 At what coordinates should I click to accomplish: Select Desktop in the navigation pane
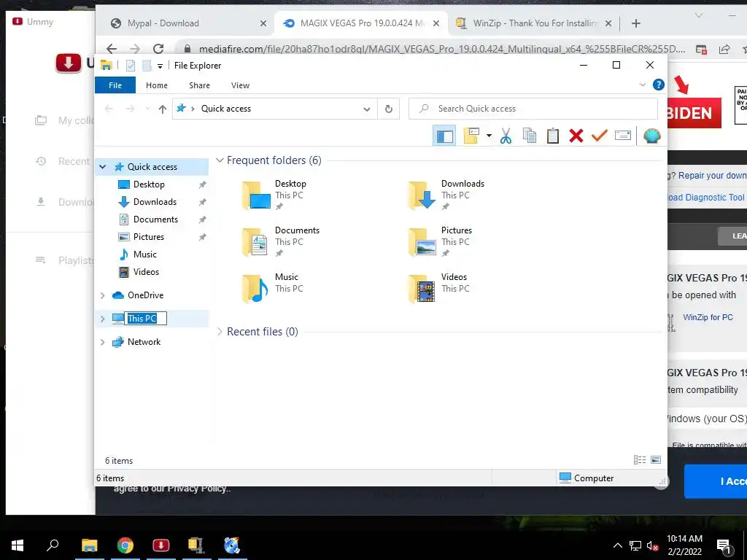tap(149, 184)
